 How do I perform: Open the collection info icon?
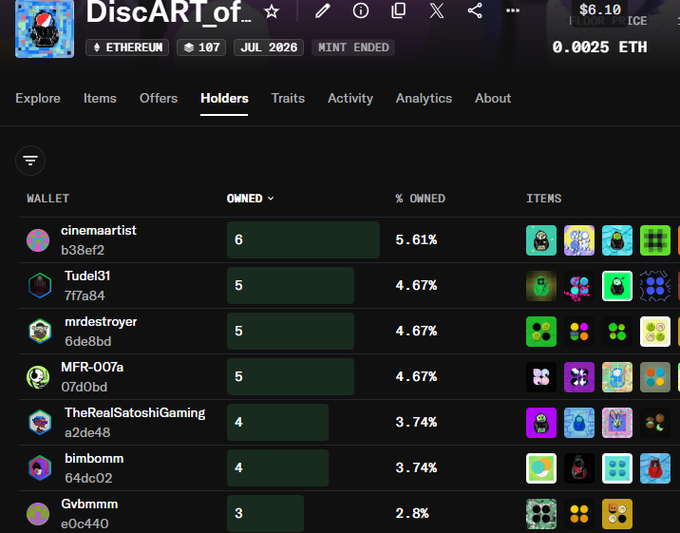[361, 10]
